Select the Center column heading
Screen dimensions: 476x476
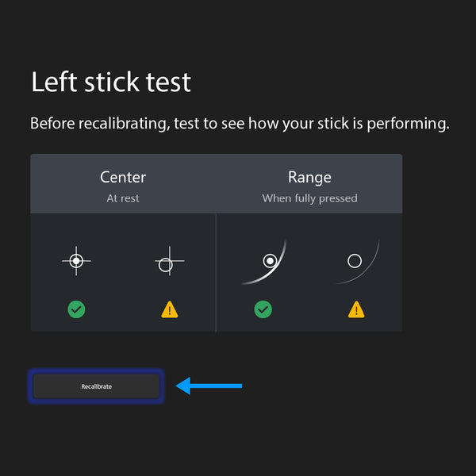point(123,177)
